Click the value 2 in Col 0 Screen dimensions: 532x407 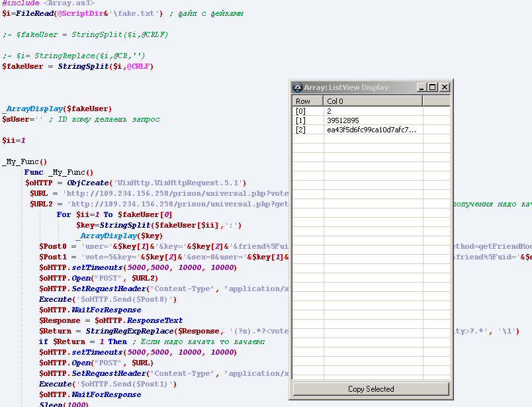tap(330, 111)
